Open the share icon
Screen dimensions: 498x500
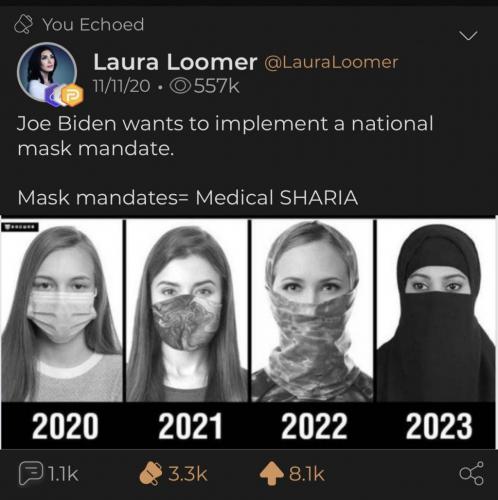click(x=471, y=473)
